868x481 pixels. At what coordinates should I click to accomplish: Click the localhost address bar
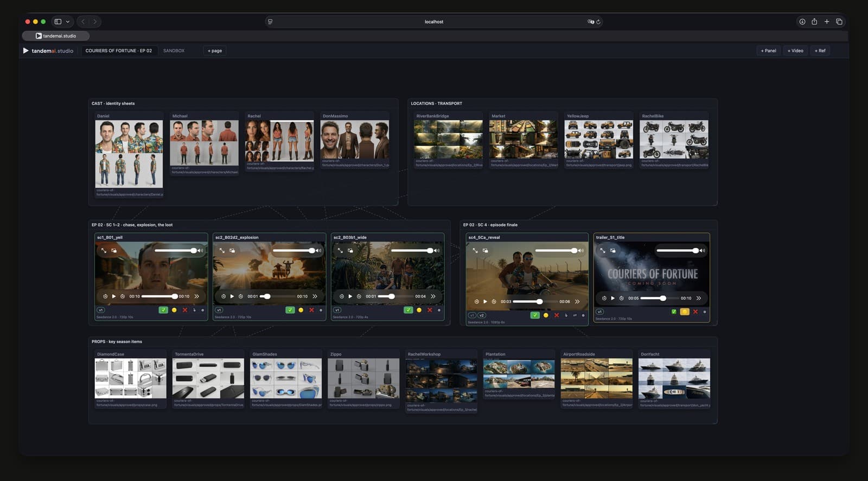click(434, 22)
